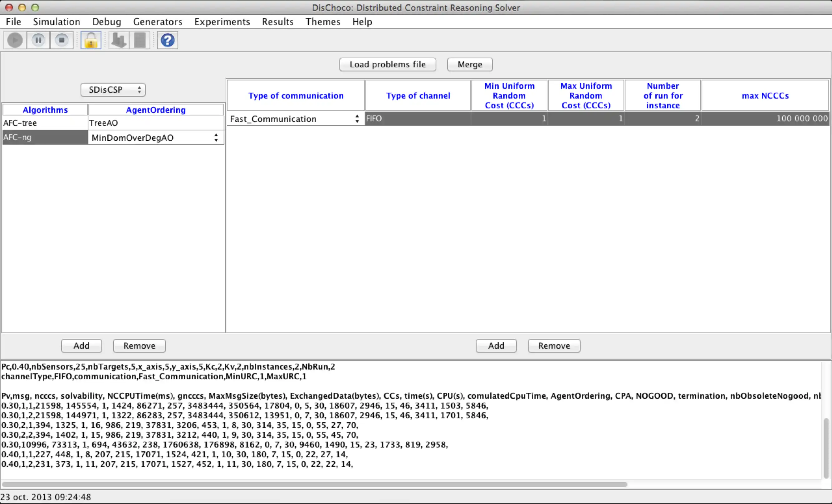
Task: Open the Generators menu
Action: 158,22
